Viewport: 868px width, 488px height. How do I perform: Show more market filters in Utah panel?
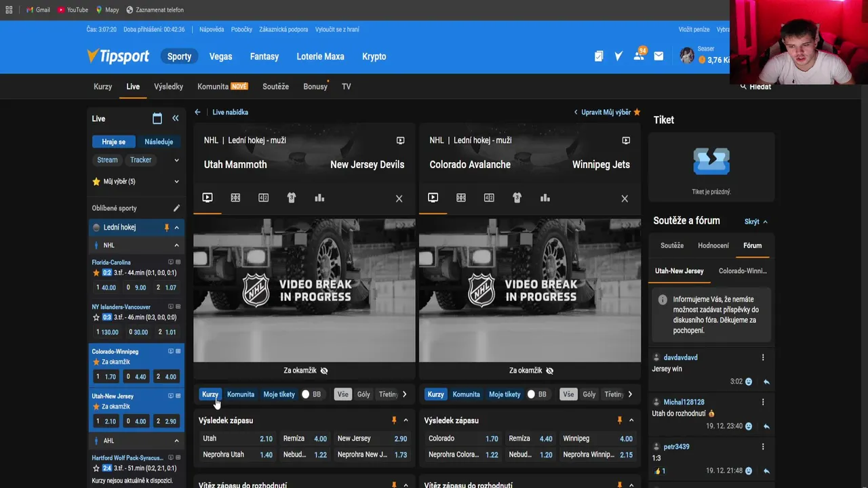pyautogui.click(x=405, y=394)
